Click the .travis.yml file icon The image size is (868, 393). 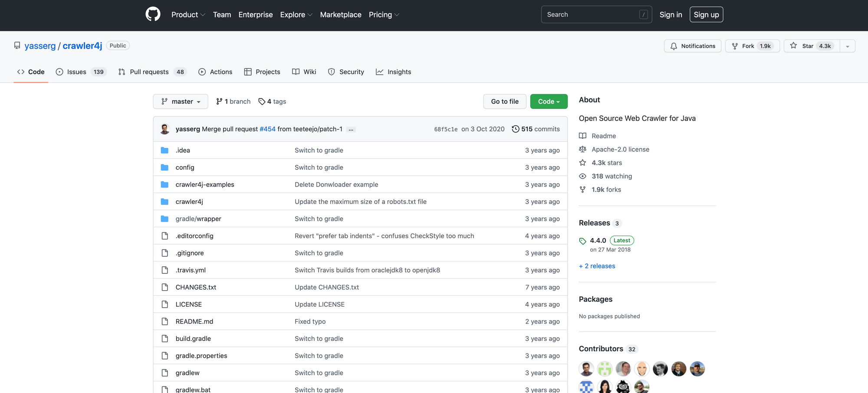[165, 270]
